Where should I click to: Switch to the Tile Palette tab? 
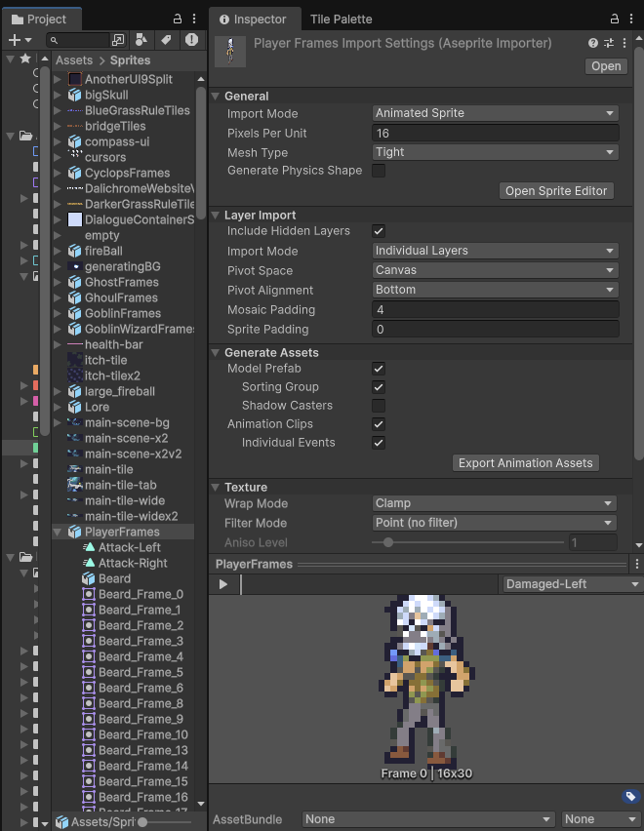coord(341,20)
